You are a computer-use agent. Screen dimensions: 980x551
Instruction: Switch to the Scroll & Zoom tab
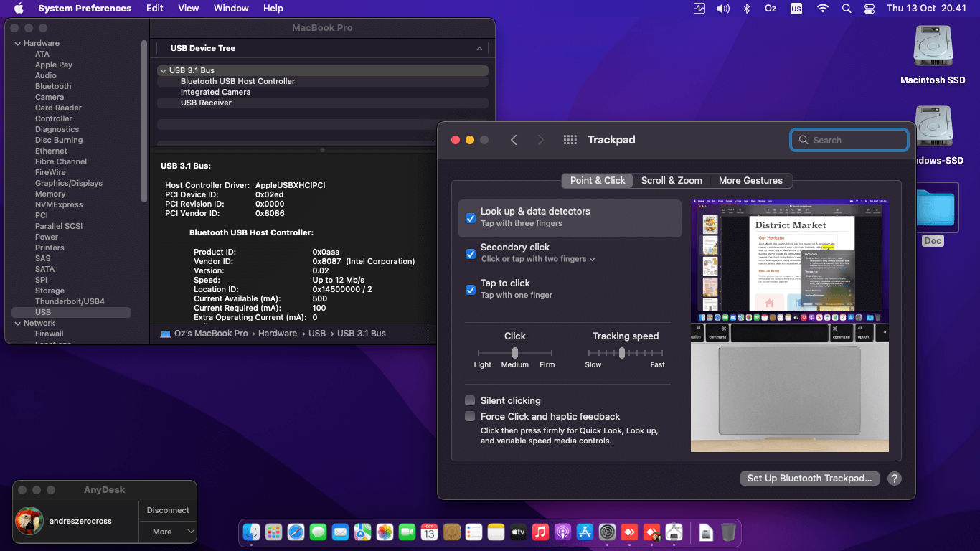pyautogui.click(x=672, y=180)
